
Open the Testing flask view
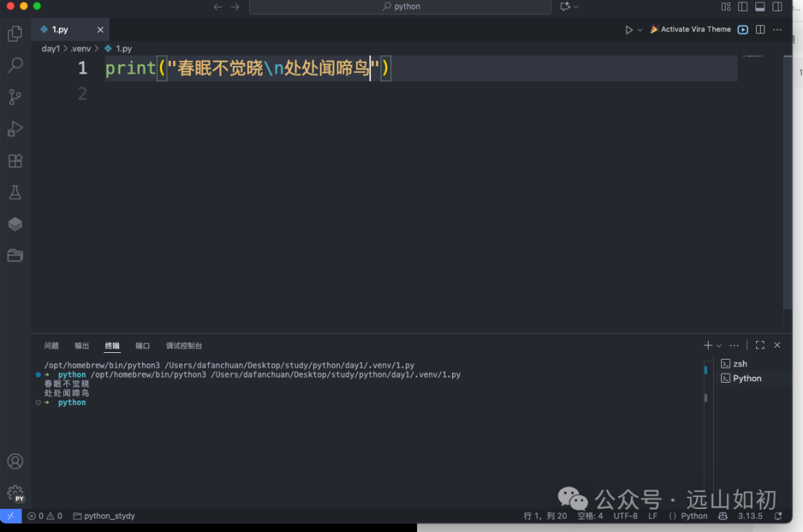pyautogui.click(x=16, y=192)
